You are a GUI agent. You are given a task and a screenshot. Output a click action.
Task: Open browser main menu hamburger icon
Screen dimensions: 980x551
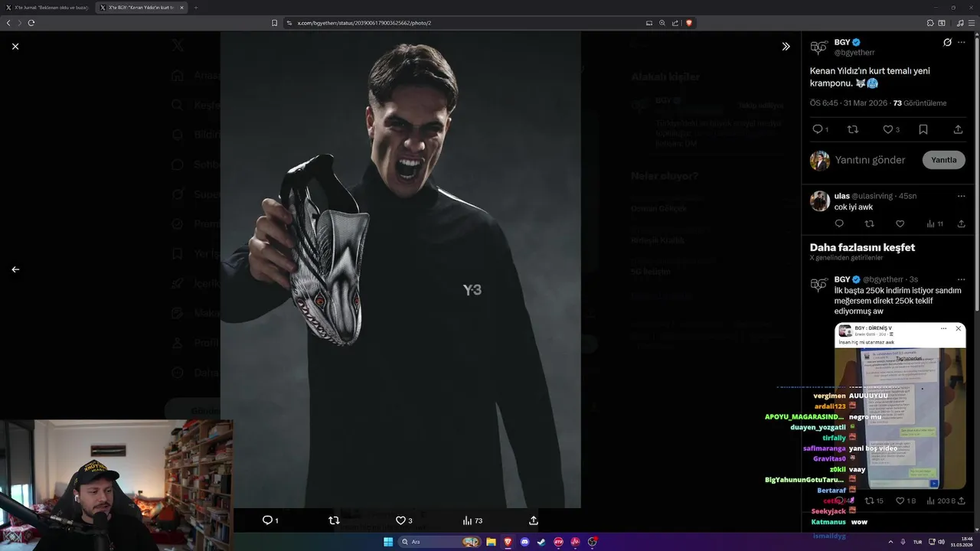[x=970, y=23]
